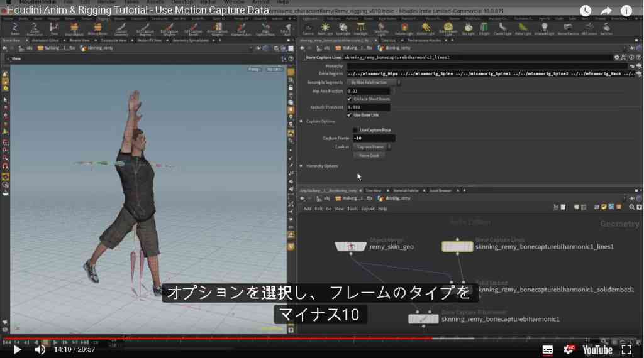Select the Volume Light shelf tool

coord(404,29)
